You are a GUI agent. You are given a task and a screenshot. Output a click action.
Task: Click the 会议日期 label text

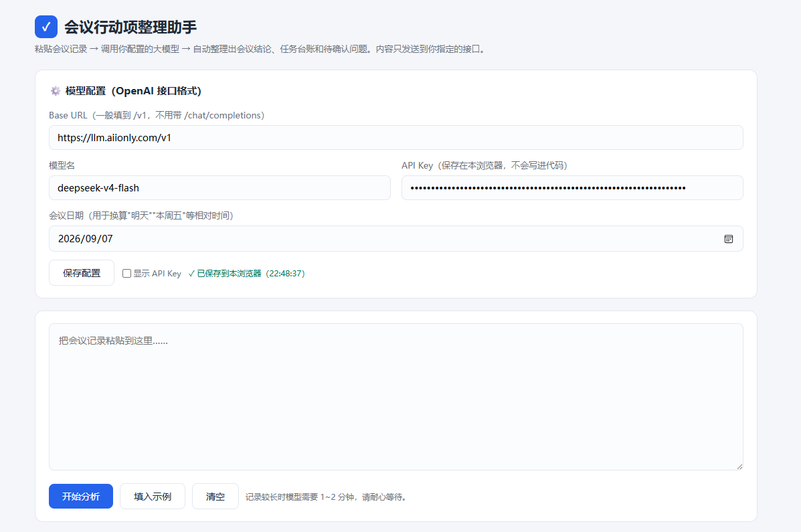(x=141, y=215)
